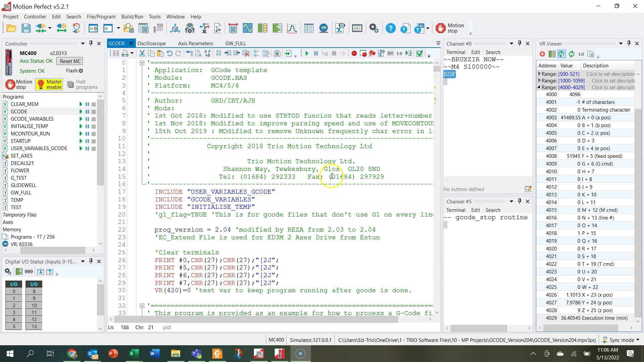Toggle breakpoint with red circle icon
This screenshot has height=362, width=644.
pyautogui.click(x=354, y=53)
